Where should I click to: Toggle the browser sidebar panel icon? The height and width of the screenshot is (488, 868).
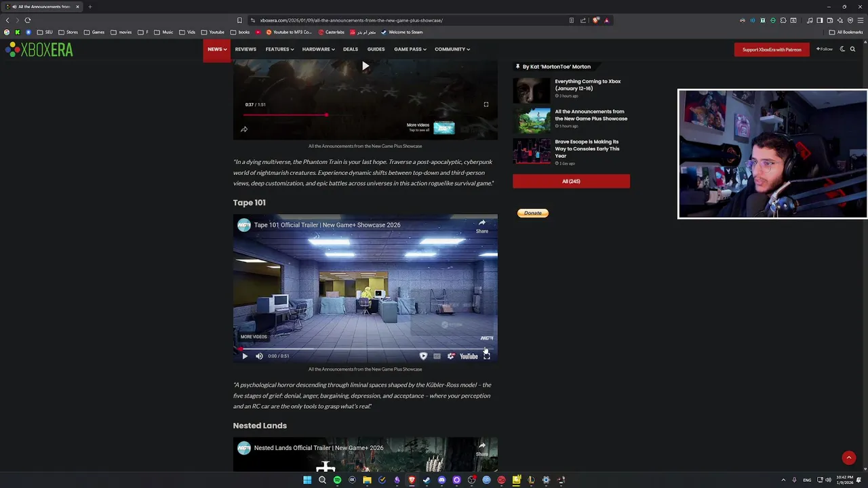(819, 20)
